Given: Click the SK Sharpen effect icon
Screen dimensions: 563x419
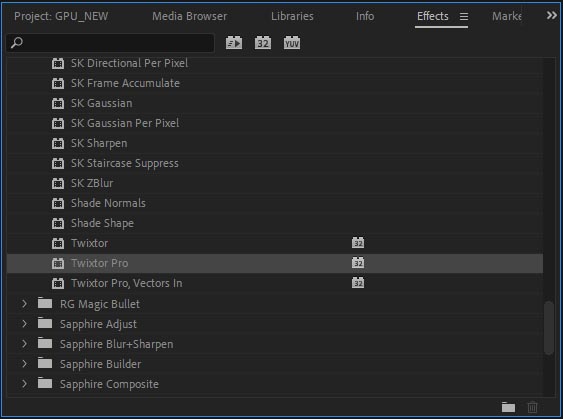Looking at the screenshot, I should point(58,143).
